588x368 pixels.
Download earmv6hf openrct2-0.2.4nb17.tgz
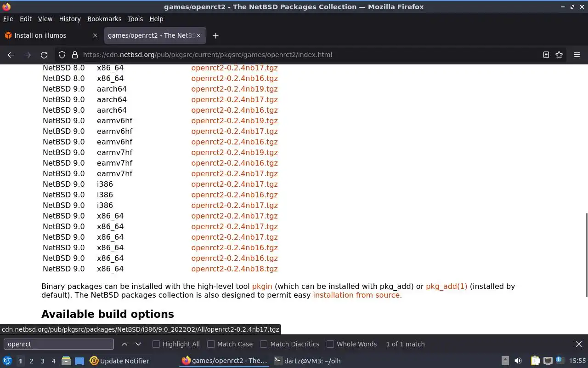click(x=235, y=131)
